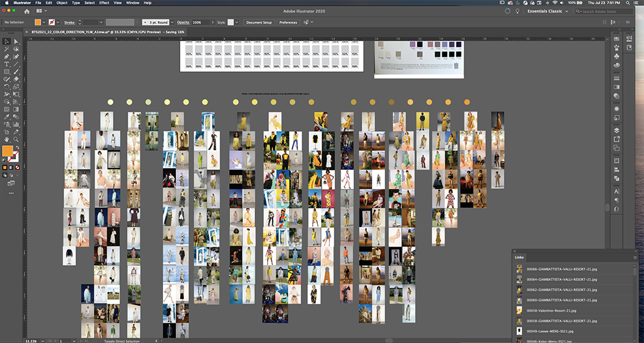Open the Symbols panel icon
Viewport: 644px width, 343px height.
[617, 56]
